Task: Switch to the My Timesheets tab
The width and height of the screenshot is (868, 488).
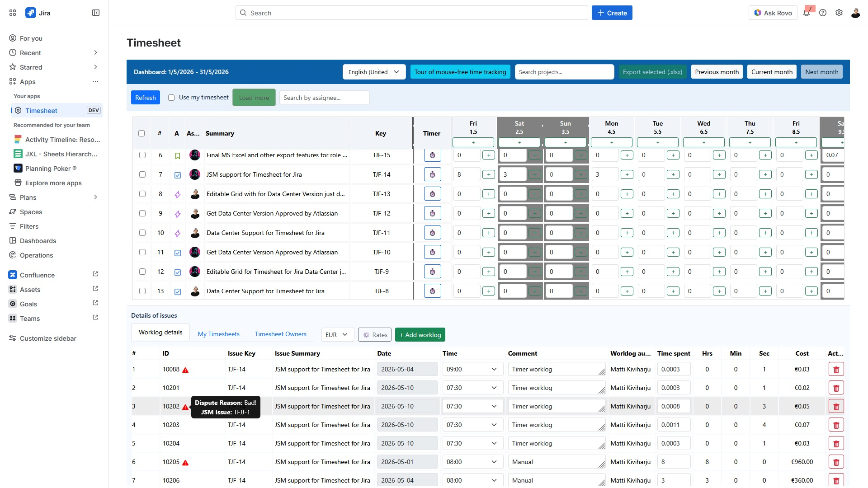Action: [x=219, y=334]
